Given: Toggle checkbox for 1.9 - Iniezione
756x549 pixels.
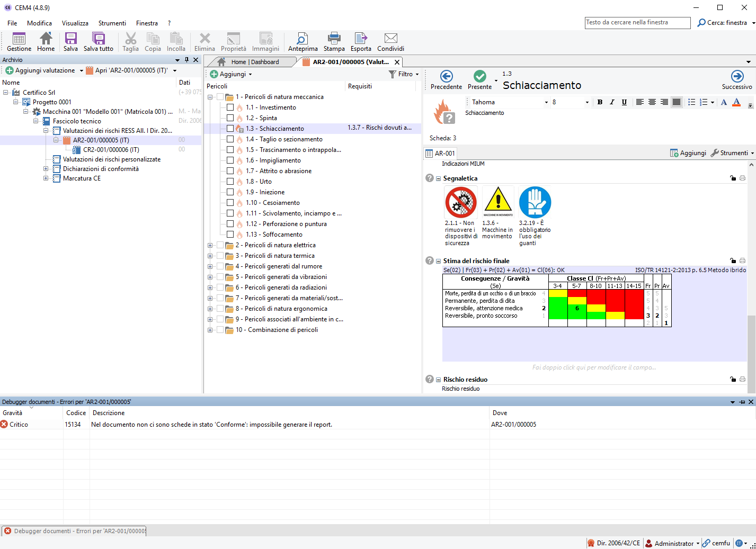Looking at the screenshot, I should 230,192.
